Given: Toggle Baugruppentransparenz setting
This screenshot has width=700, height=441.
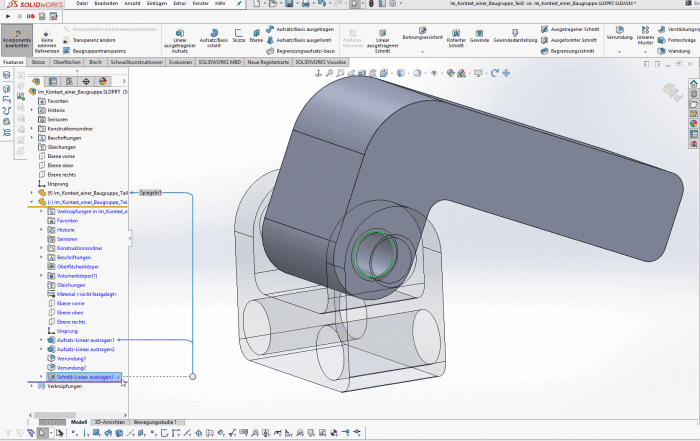Looking at the screenshot, I should point(95,51).
